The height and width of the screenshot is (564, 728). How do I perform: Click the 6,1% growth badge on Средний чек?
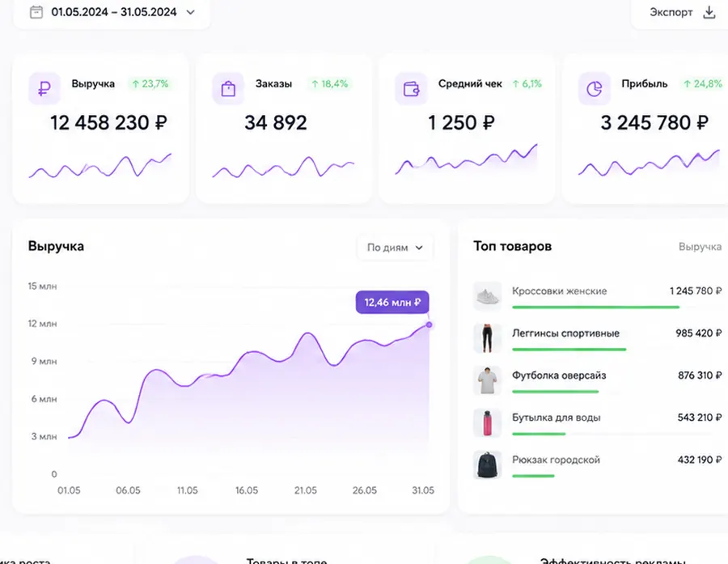tap(527, 84)
